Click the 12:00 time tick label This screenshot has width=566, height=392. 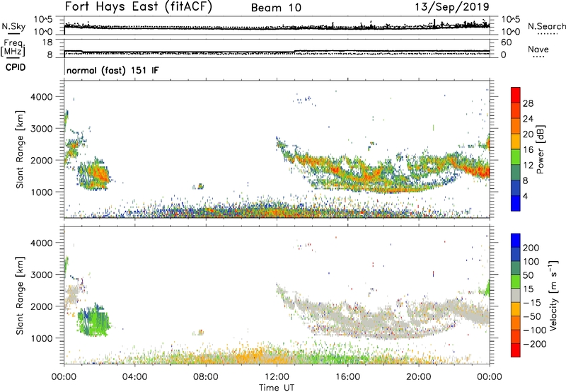pyautogui.click(x=277, y=377)
